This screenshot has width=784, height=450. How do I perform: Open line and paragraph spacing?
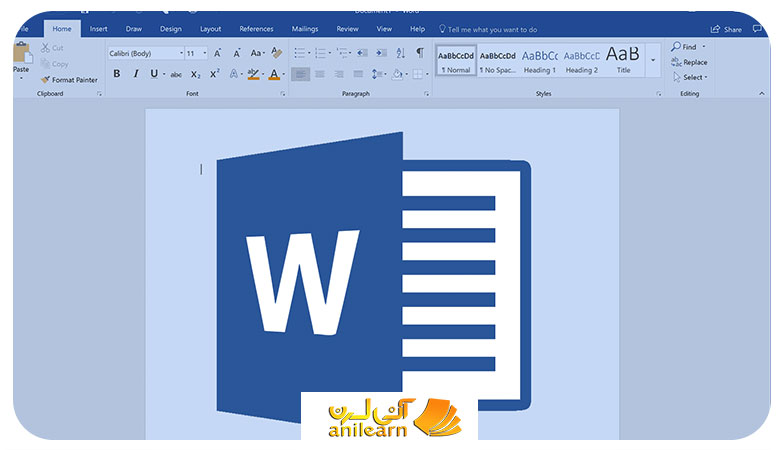[377, 74]
